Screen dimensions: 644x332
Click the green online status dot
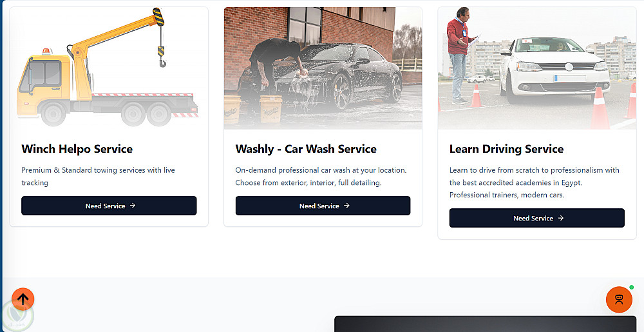[631, 288]
